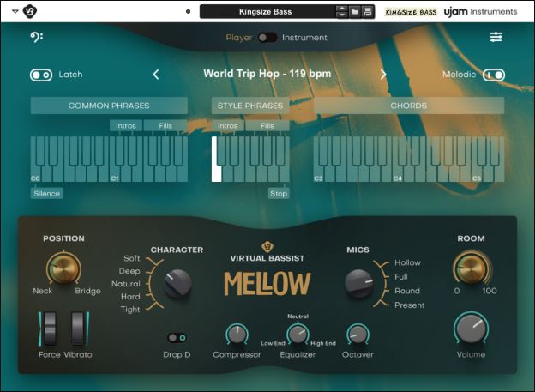This screenshot has width=535, height=392.
Task: Select the Chords header
Action: [x=408, y=106]
